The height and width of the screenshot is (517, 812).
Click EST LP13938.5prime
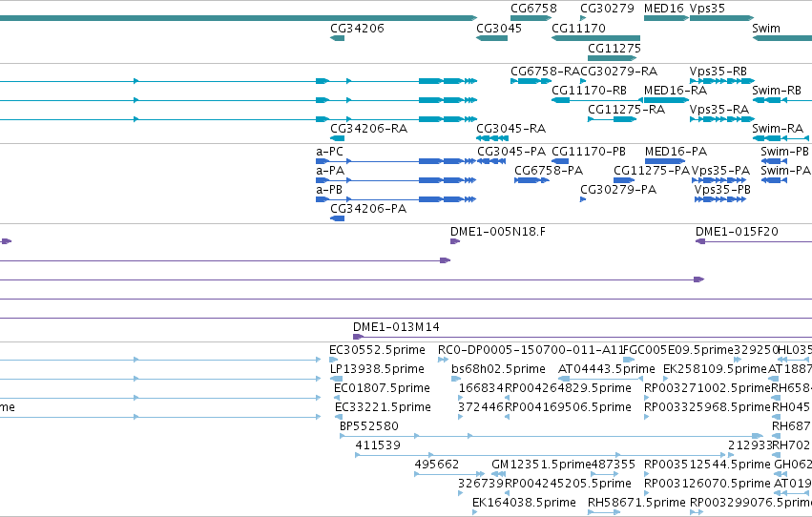click(x=337, y=379)
